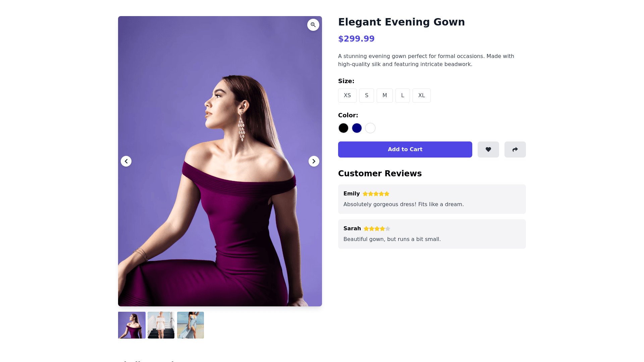Screen dimensions: 644x362
Task: Show the blue beach dress thumbnail
Action: [x=191, y=325]
